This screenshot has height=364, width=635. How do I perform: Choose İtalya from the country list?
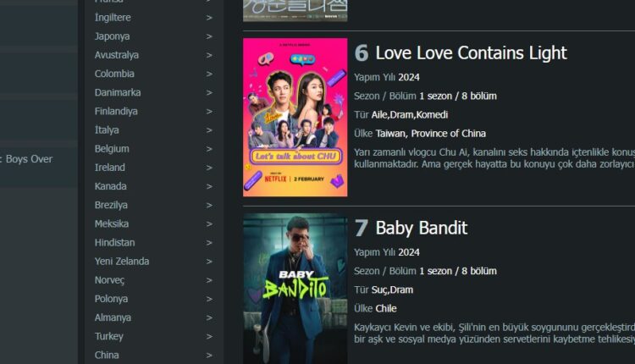pos(107,130)
